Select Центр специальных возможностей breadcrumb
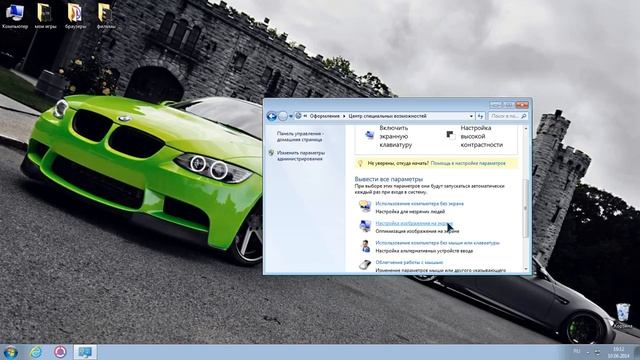Screen dimensions: 640x360 tap(387, 116)
